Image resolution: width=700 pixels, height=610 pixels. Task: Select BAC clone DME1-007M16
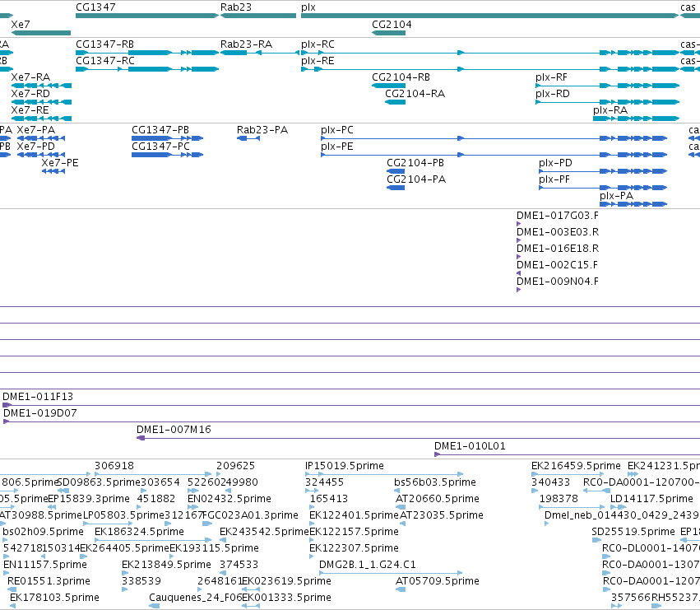418,438
